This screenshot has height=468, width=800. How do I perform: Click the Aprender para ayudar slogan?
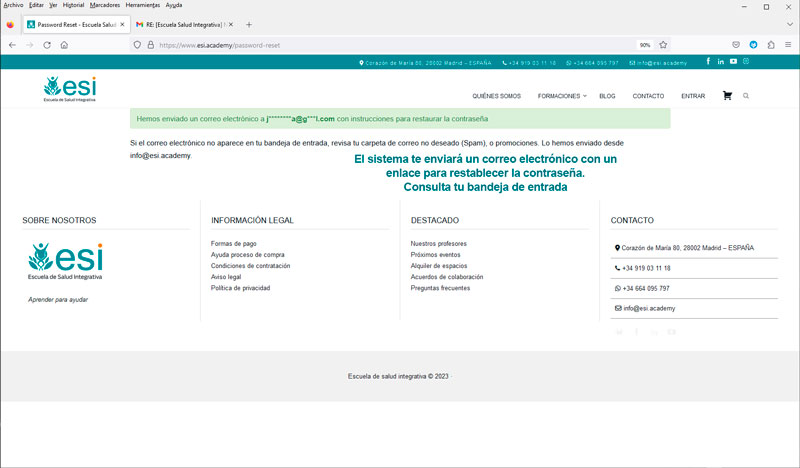(58, 300)
